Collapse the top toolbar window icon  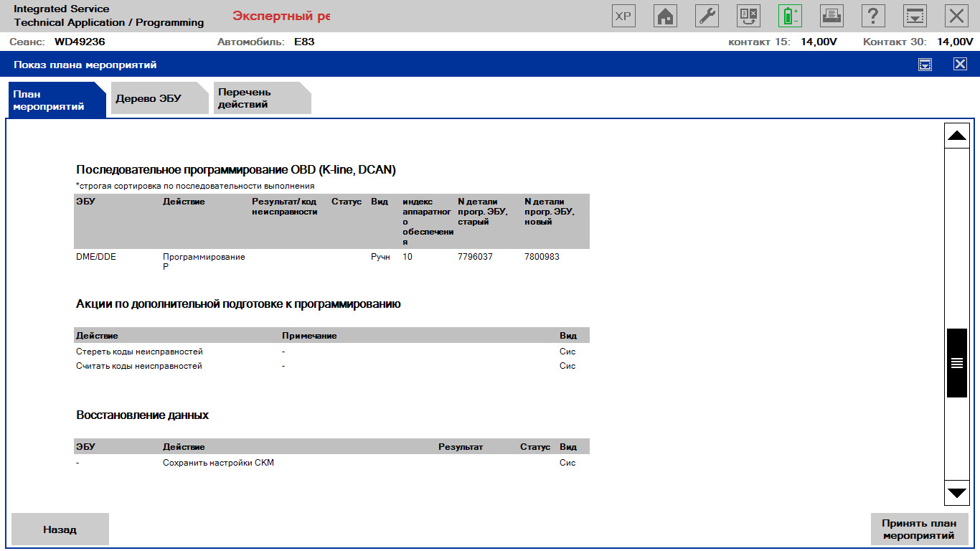914,16
